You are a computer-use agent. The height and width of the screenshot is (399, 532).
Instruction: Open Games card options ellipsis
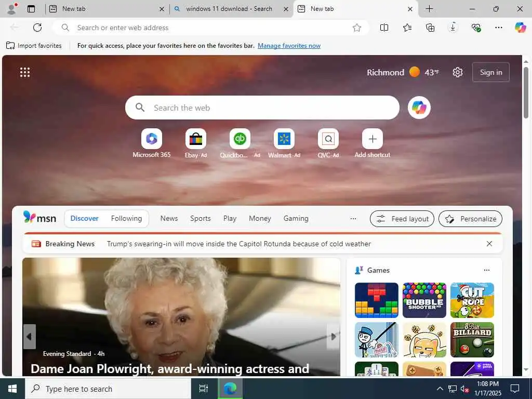tap(486, 270)
